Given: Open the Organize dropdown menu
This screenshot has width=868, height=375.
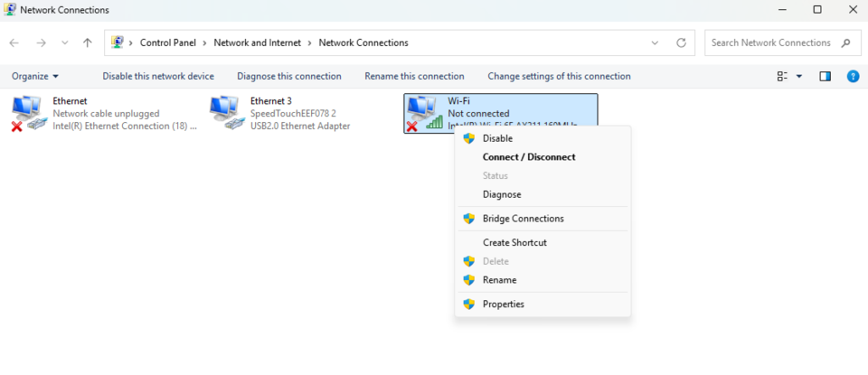Looking at the screenshot, I should point(36,76).
